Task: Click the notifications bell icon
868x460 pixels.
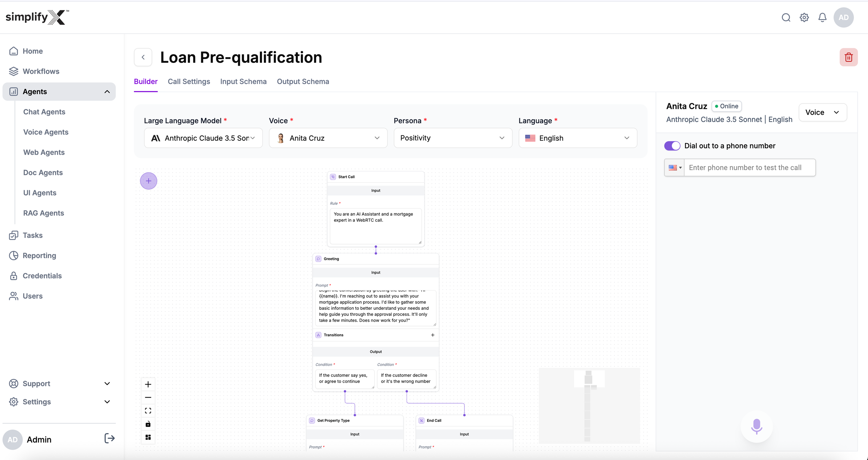Action: click(822, 17)
